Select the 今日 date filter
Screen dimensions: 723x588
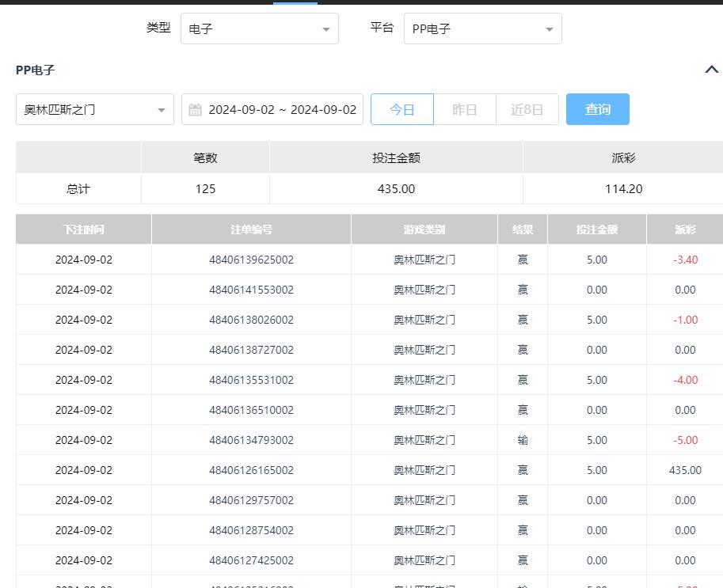tap(402, 109)
